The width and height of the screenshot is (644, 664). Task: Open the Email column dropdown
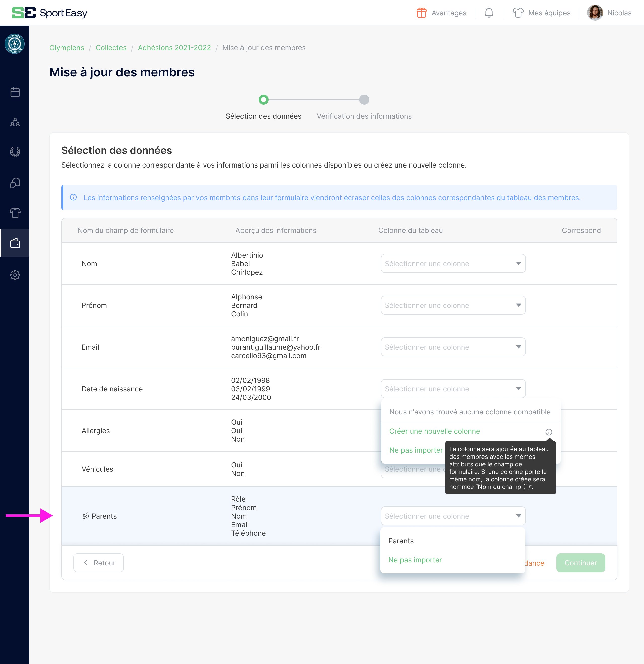click(453, 347)
